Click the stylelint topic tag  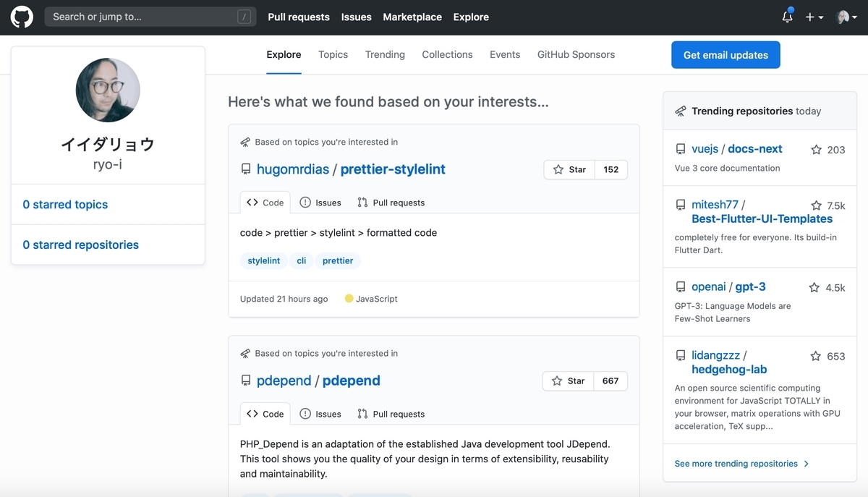pyautogui.click(x=264, y=260)
